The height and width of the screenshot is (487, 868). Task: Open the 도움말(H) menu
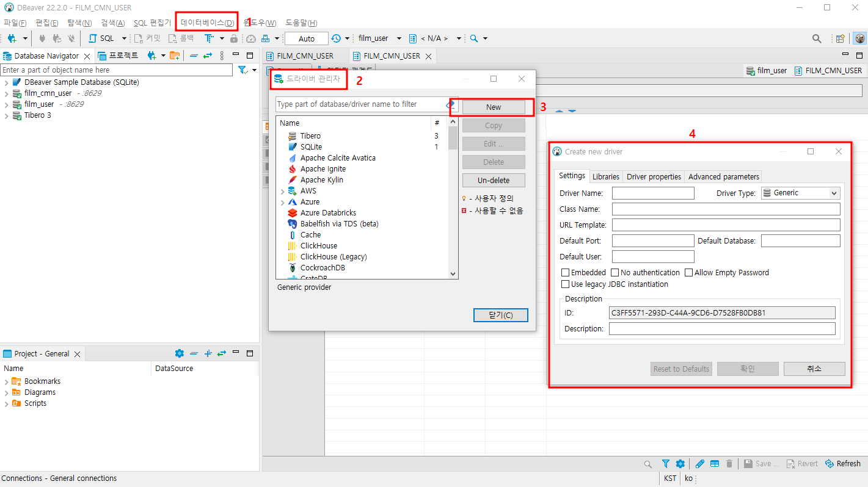[x=301, y=23]
